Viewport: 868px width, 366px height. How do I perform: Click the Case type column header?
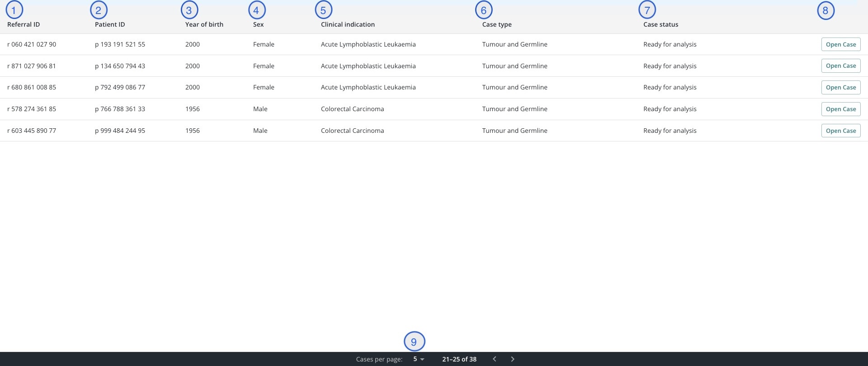497,24
